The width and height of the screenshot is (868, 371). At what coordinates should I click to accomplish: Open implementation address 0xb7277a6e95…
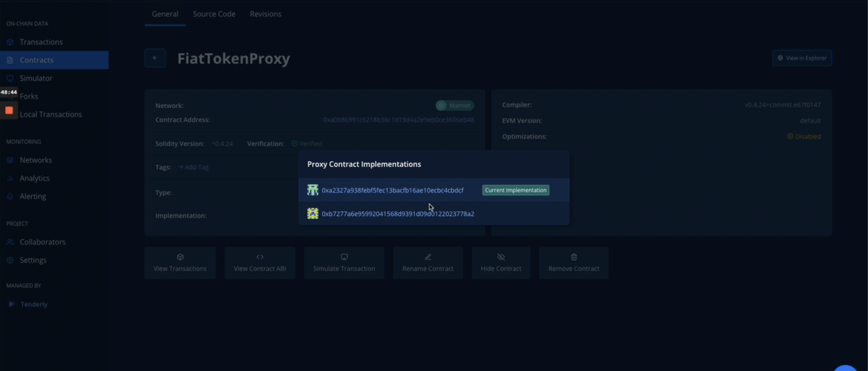coord(398,214)
